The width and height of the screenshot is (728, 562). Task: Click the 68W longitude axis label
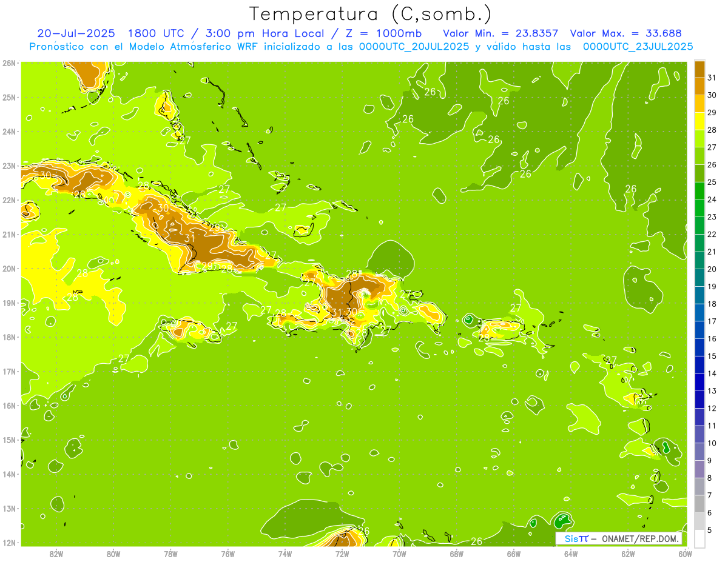point(457,554)
